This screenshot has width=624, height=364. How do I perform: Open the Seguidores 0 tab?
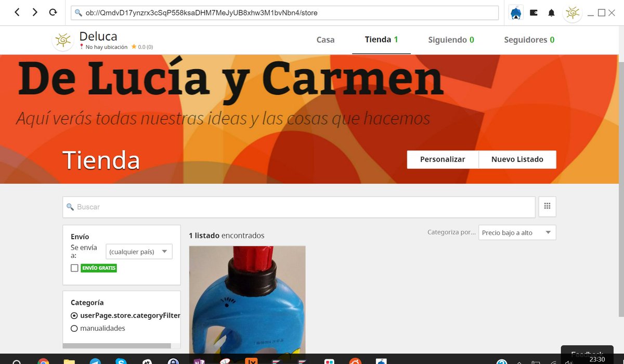(529, 40)
